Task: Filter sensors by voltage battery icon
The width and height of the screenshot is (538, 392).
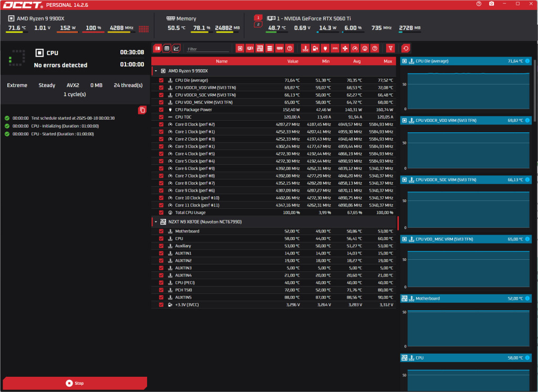Action: coord(315,48)
